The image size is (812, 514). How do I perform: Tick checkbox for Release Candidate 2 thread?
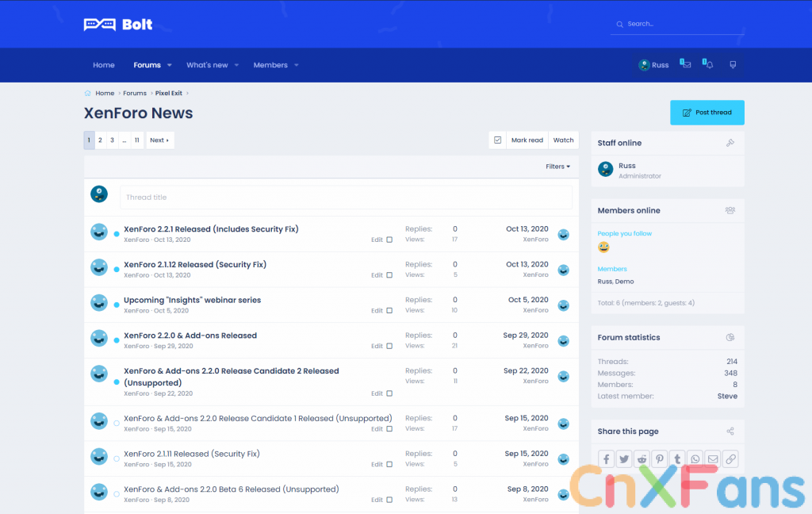pyautogui.click(x=389, y=393)
